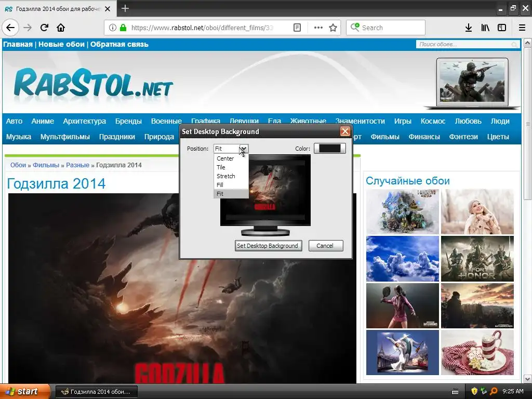Open the fantasy battle wallpaper thumbnail
Screen dimensions: 532x399
[x=403, y=212]
